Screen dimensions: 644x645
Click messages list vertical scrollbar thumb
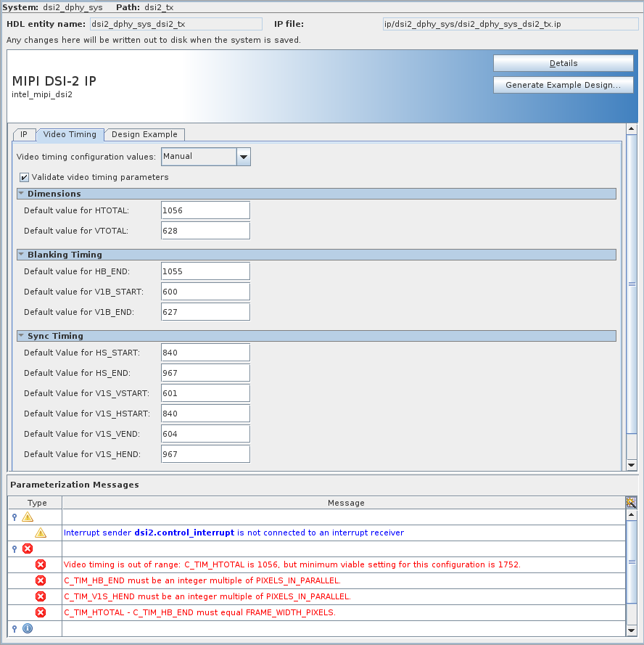(x=632, y=562)
